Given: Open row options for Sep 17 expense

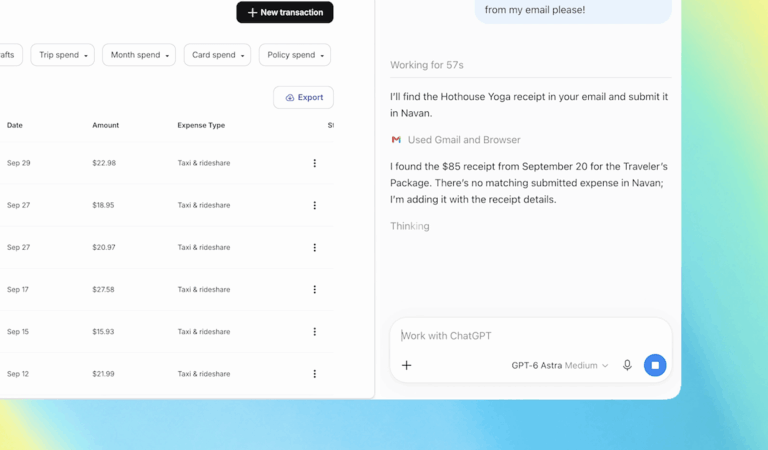Looking at the screenshot, I should click(314, 289).
